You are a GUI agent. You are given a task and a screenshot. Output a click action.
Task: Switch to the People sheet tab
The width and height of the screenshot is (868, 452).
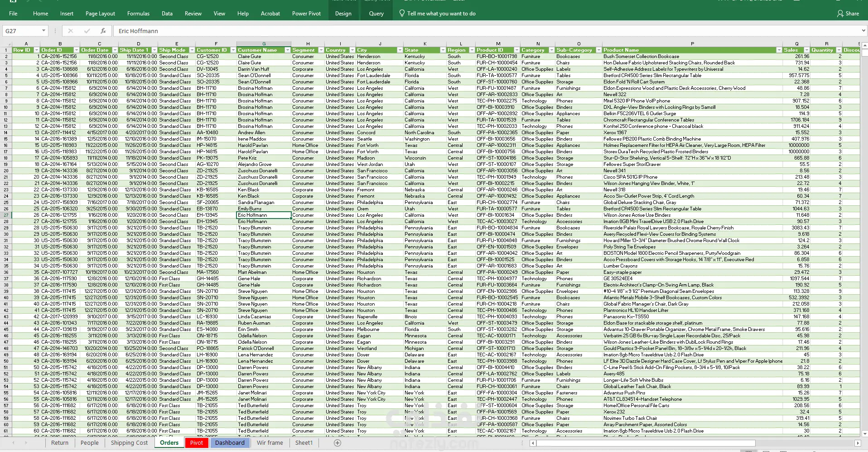[x=90, y=443]
